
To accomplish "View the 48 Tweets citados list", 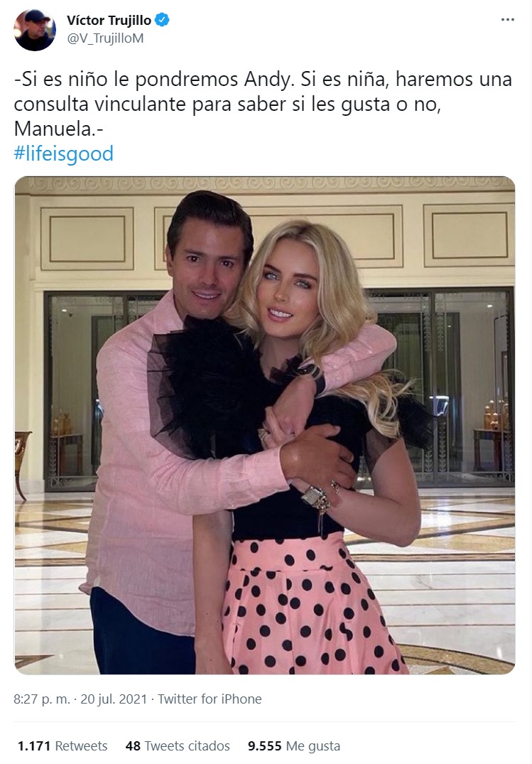I will pyautogui.click(x=178, y=746).
